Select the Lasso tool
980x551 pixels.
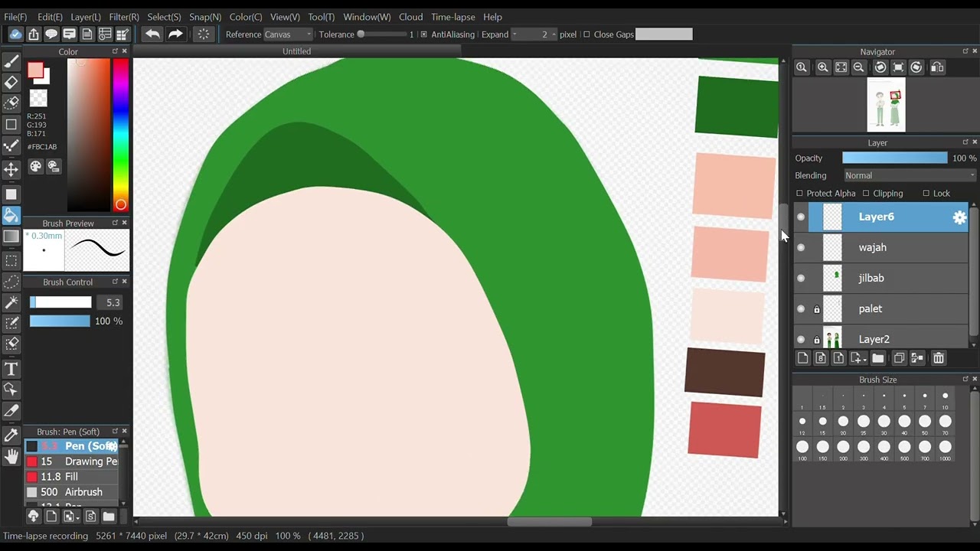[x=11, y=282]
